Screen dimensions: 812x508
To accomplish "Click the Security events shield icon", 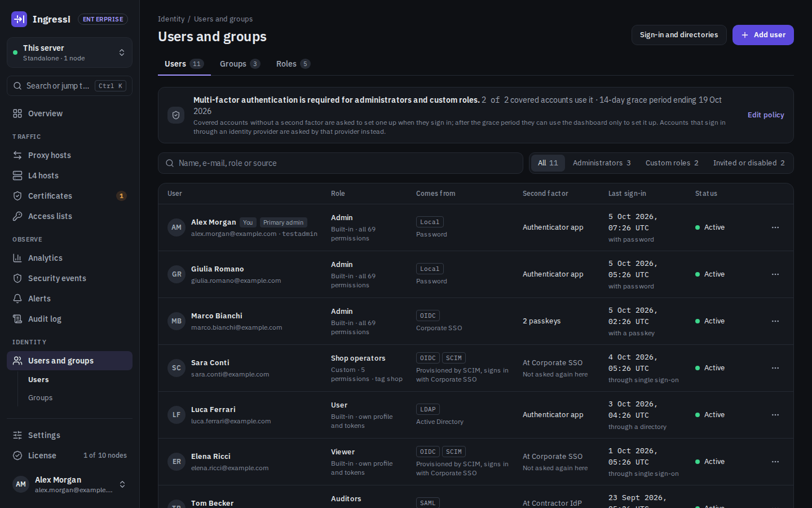I will 17,278.
